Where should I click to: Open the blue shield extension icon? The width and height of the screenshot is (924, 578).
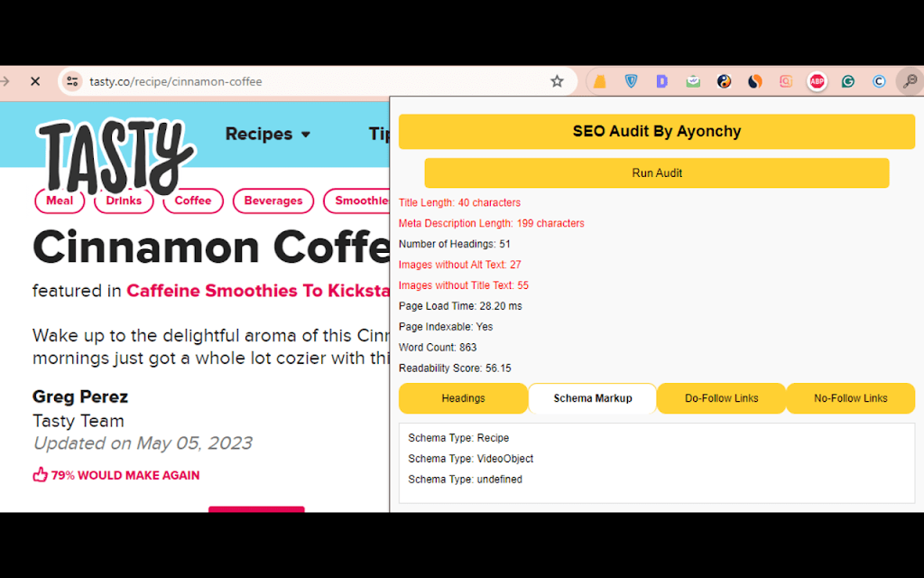click(631, 81)
